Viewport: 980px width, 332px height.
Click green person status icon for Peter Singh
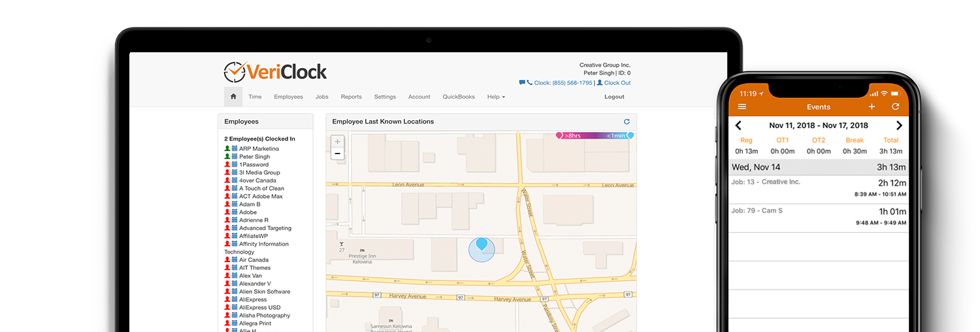(x=227, y=157)
